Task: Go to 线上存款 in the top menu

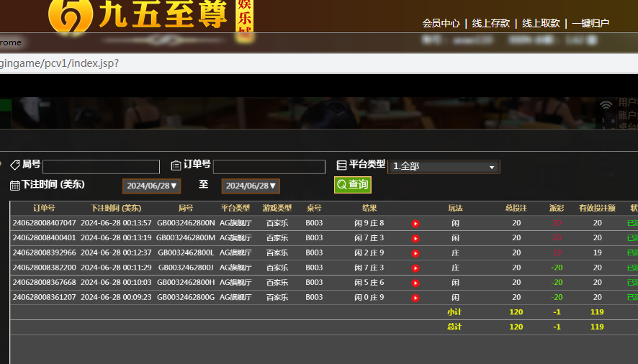Action: click(490, 23)
